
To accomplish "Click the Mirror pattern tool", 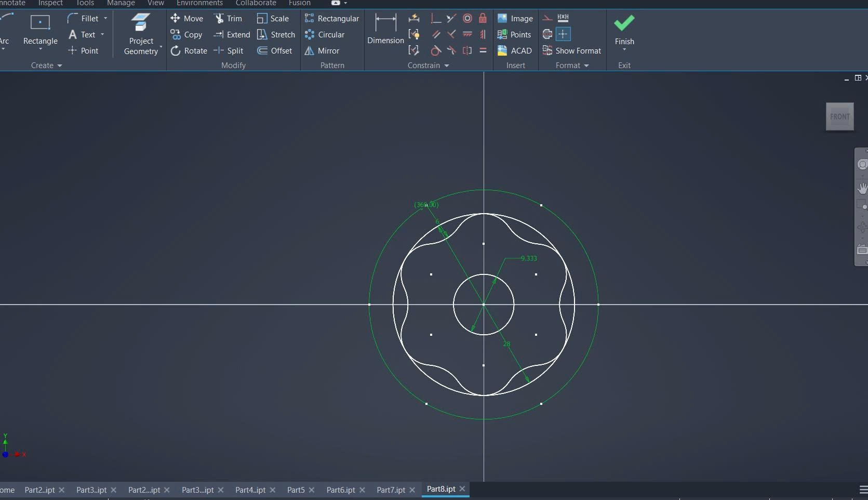I will [x=322, y=51].
